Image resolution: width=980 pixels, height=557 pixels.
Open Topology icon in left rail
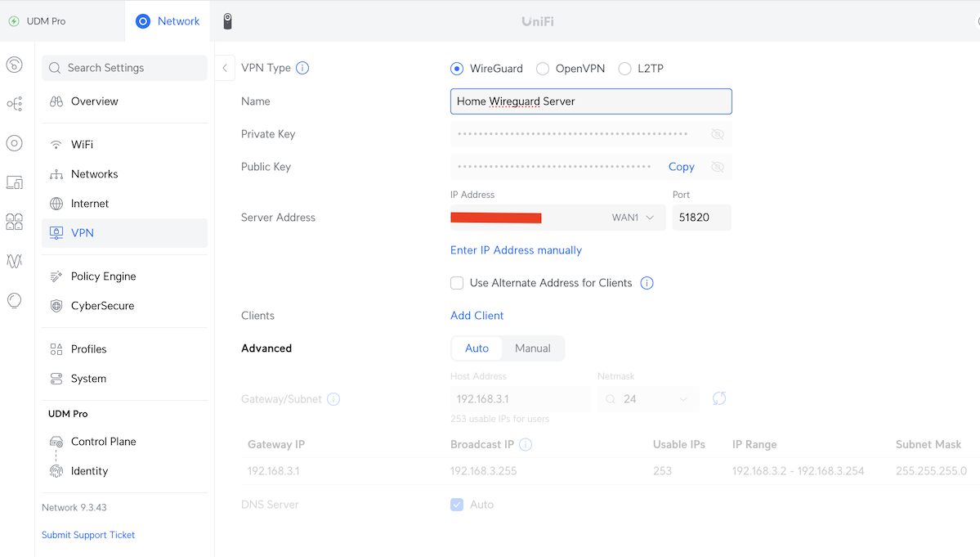15,104
